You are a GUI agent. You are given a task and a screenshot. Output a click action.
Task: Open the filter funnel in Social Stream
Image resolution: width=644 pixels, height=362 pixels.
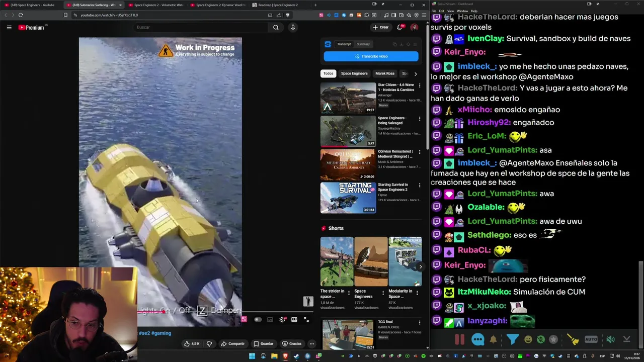(512, 339)
